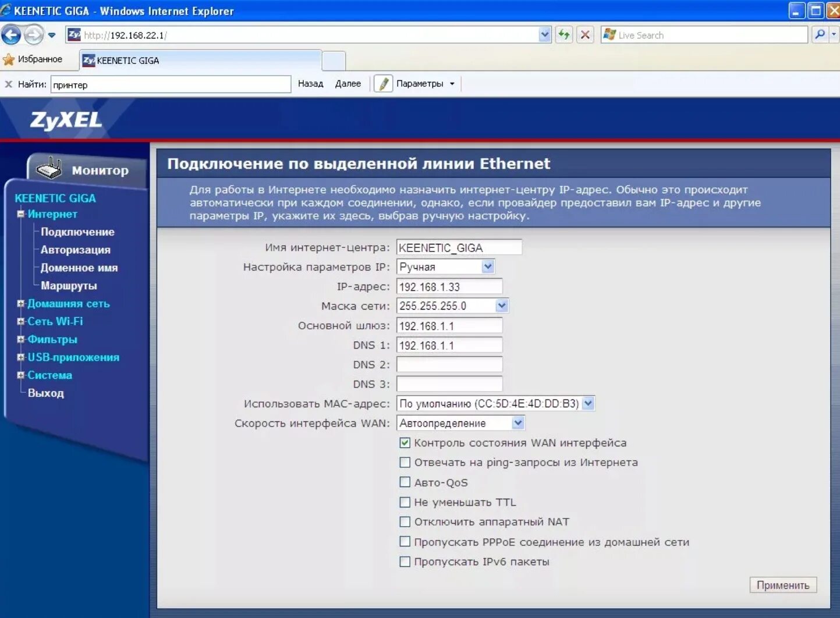Expand the Фильтры tree node
840x618 pixels.
[x=21, y=339]
